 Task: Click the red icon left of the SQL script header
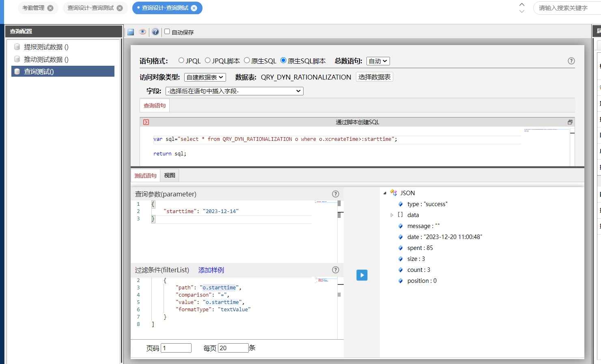click(x=146, y=122)
